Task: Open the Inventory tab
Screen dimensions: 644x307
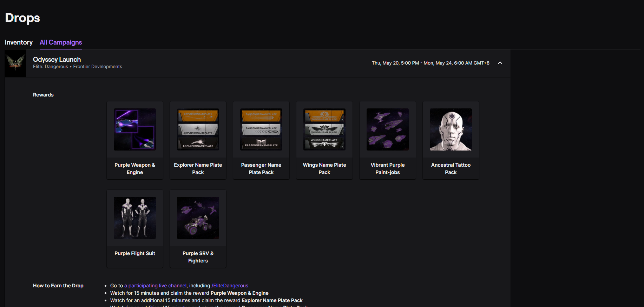Action: coord(19,42)
